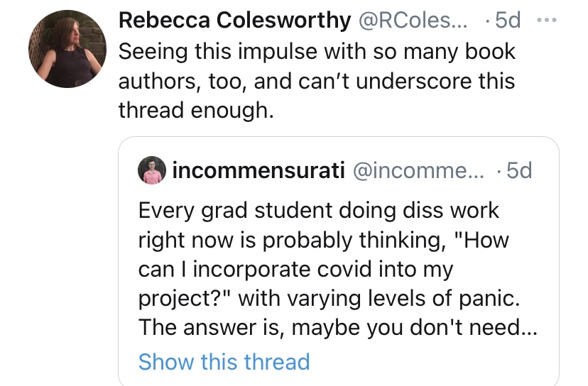The width and height of the screenshot is (588, 386).
Task: Click "authors, too, and can't underscore this" line
Action: (x=316, y=82)
